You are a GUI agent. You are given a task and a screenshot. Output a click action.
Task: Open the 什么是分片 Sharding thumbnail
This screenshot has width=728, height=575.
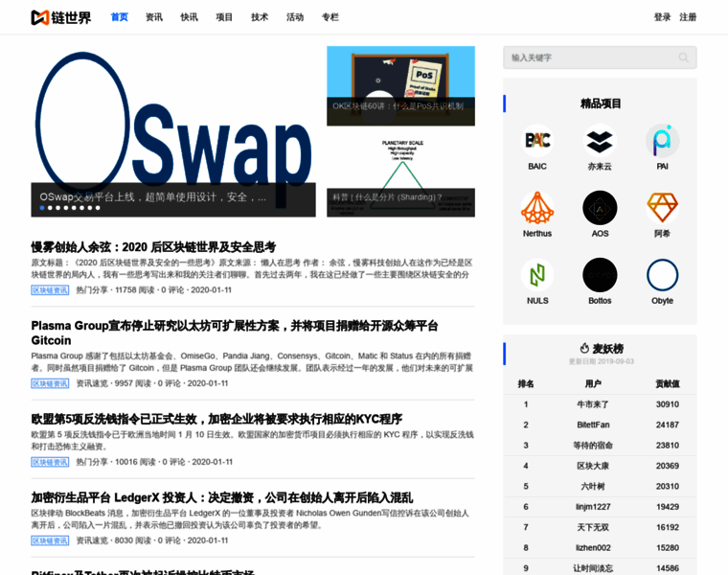(400, 177)
